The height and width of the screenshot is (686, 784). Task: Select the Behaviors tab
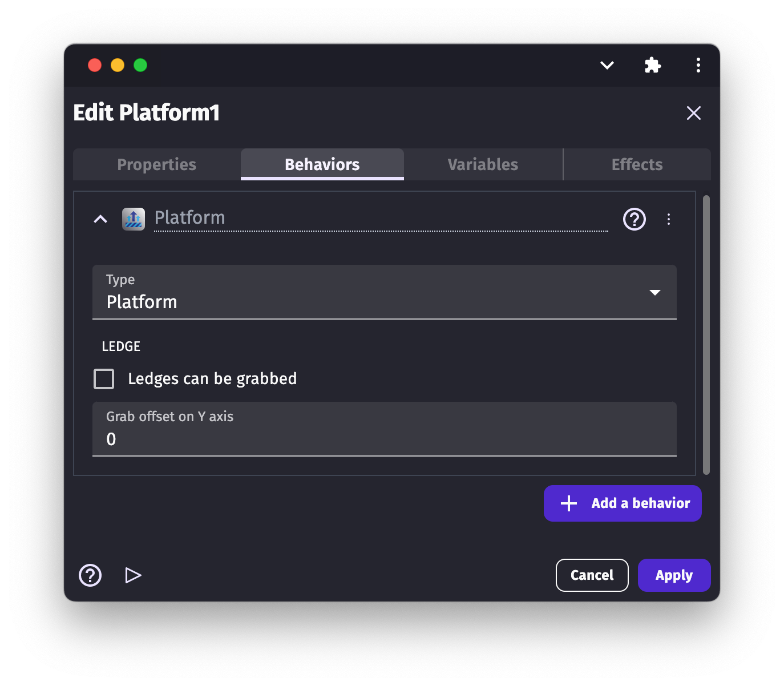(x=322, y=164)
